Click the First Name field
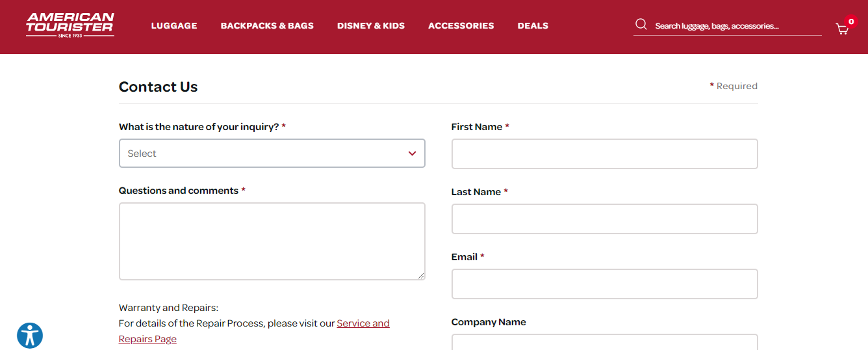The image size is (868, 350). tap(604, 154)
